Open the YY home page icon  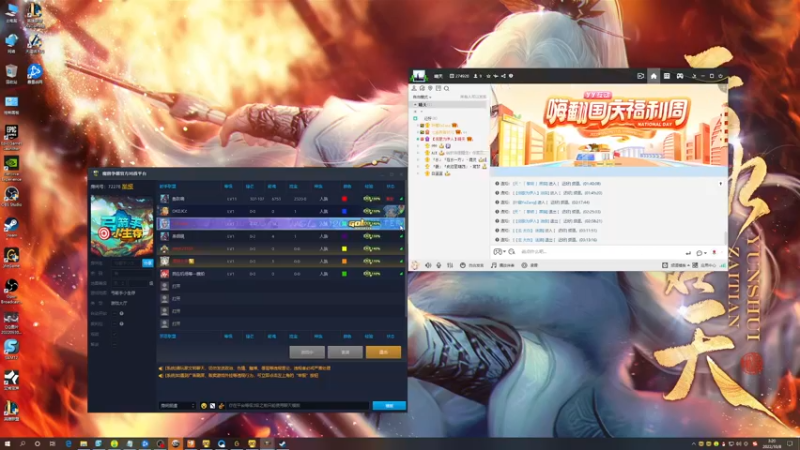[654, 76]
